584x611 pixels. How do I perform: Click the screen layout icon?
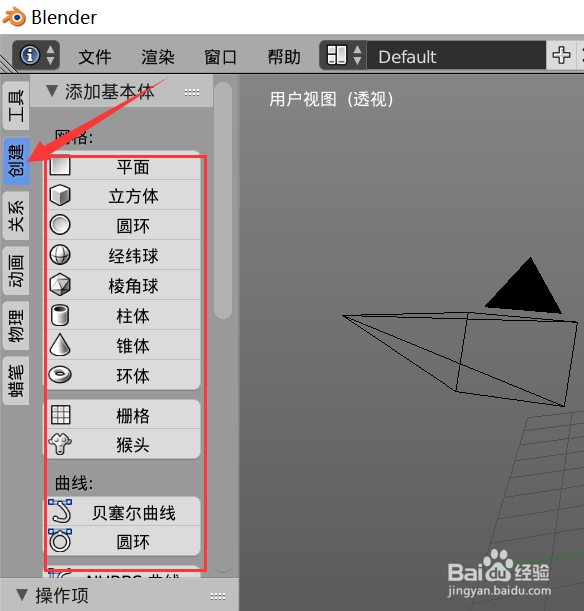[x=337, y=55]
